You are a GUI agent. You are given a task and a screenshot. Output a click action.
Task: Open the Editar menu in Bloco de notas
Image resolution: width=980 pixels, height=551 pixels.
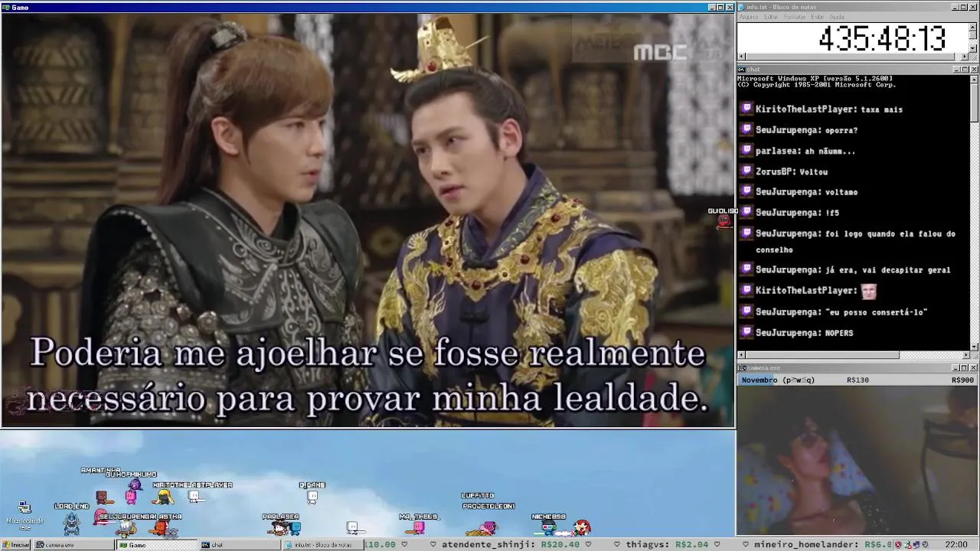click(x=771, y=17)
